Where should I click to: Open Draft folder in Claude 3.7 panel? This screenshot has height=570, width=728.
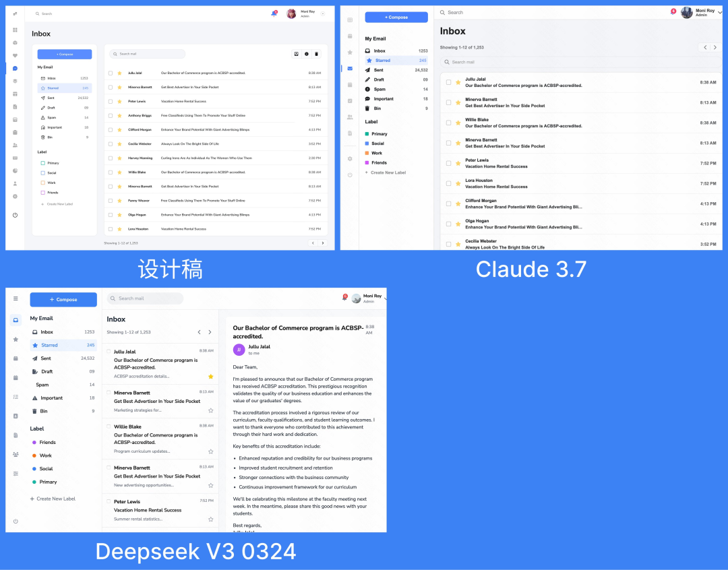[x=396, y=80]
